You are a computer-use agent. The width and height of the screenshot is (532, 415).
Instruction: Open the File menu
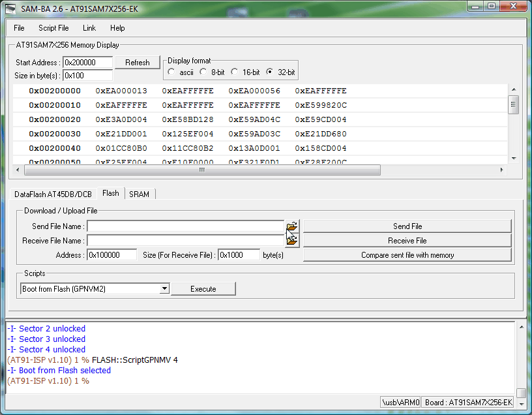pos(19,28)
